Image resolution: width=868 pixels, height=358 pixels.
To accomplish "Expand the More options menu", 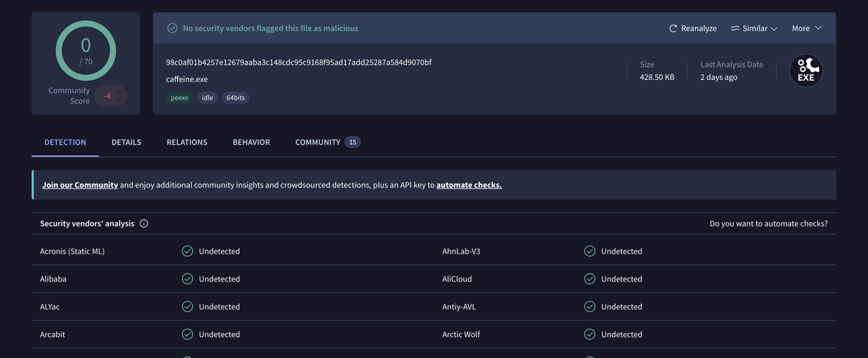I will point(807,29).
